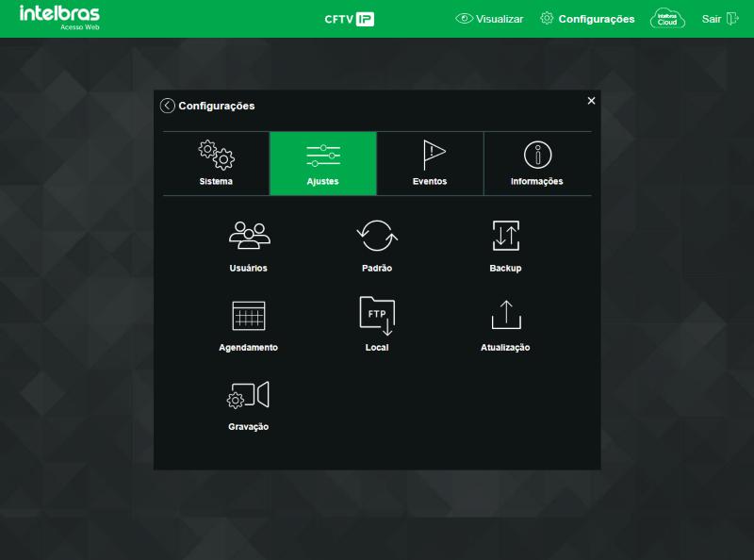Switch to the Informações tab
The height and width of the screenshot is (560, 754).
pos(537,163)
